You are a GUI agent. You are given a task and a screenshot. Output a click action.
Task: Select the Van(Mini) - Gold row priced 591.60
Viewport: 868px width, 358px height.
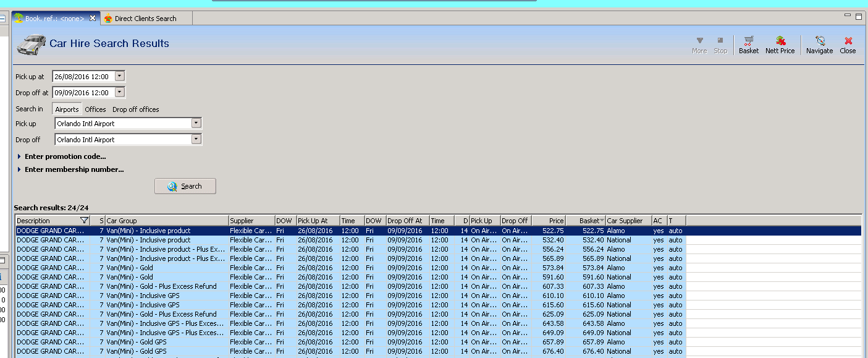pyautogui.click(x=438, y=277)
